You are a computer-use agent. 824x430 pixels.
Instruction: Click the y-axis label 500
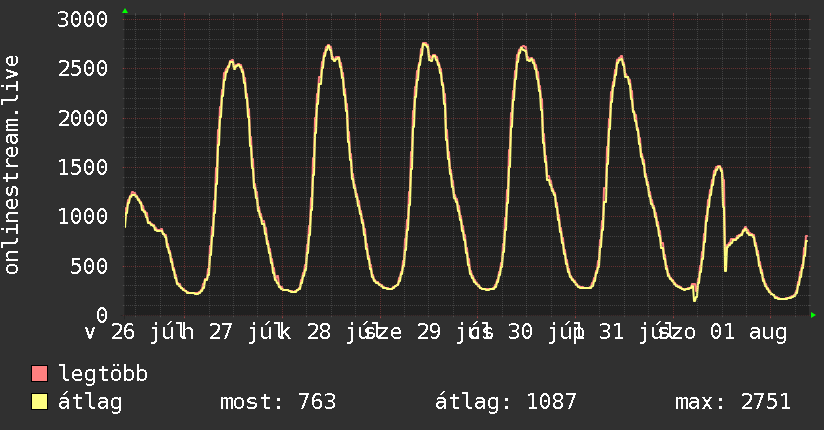[89, 266]
